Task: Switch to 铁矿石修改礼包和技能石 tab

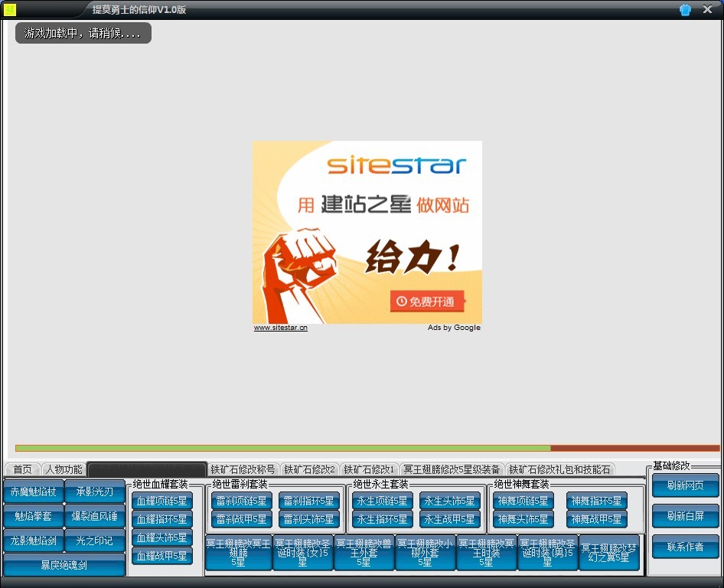Action: click(560, 469)
